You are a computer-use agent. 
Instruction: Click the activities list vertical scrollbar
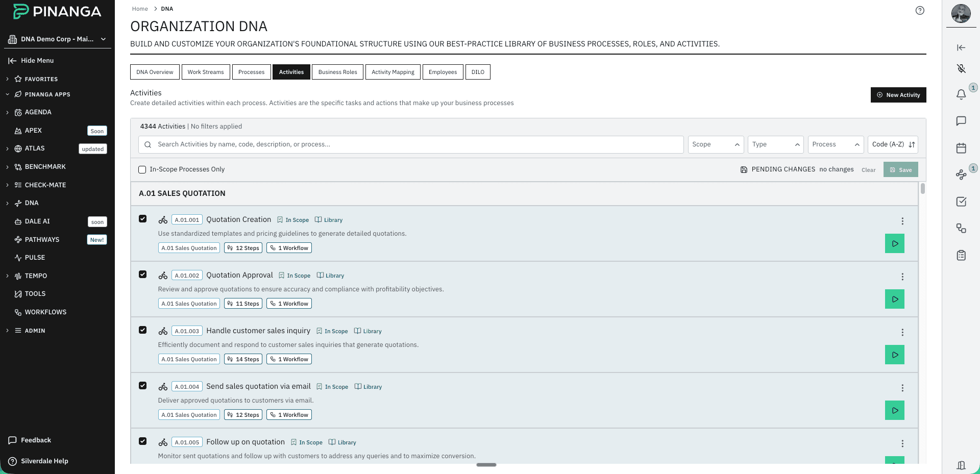click(x=922, y=189)
